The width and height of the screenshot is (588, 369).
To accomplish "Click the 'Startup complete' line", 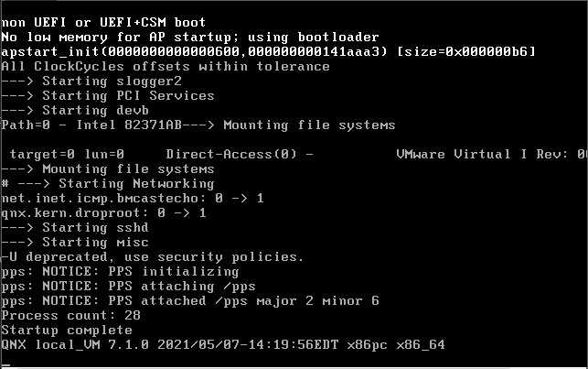I will pyautogui.click(x=67, y=330).
